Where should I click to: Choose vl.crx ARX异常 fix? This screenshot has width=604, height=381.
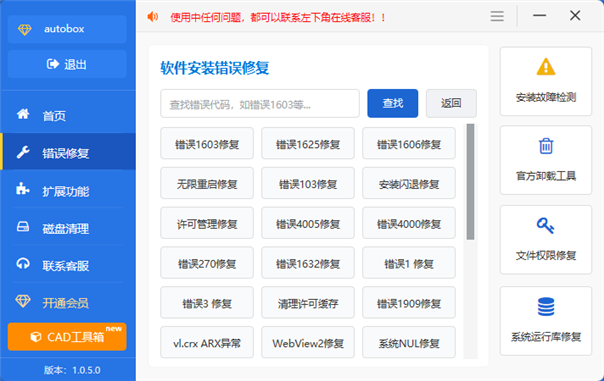pos(207,342)
